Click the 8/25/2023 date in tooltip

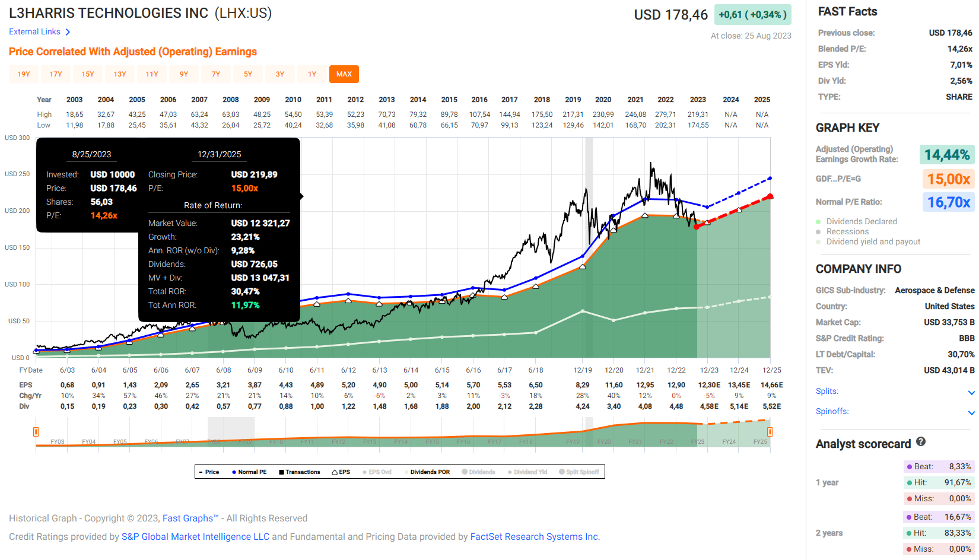click(x=91, y=154)
